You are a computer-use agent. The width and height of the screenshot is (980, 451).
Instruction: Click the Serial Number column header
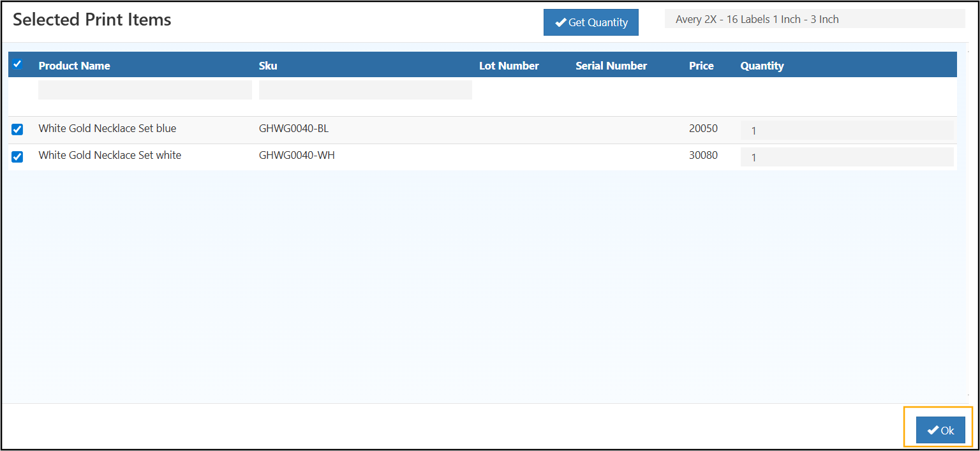611,66
